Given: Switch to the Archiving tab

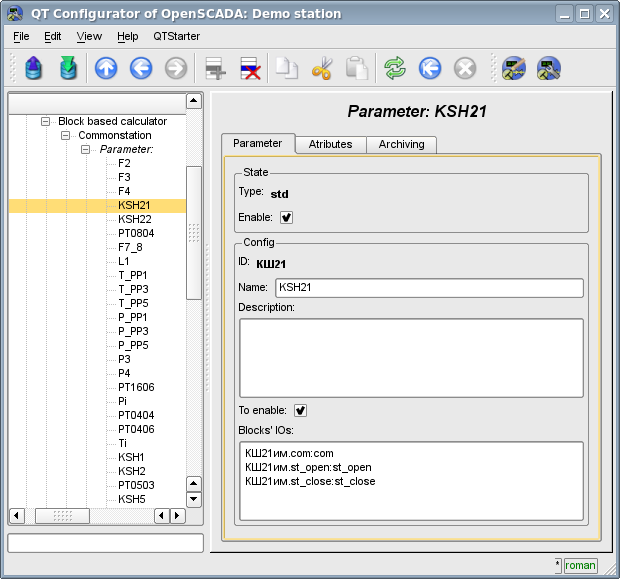Looking at the screenshot, I should point(401,144).
